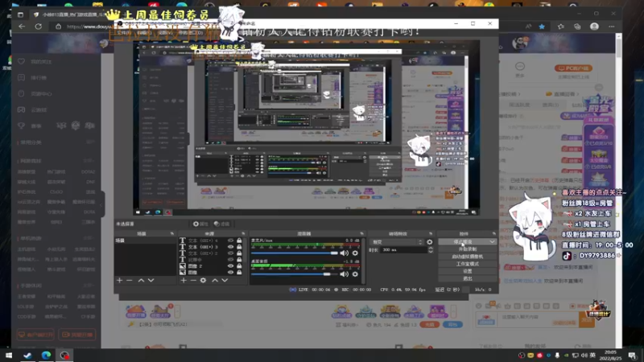Open notification center in taskbar
The image size is (644, 362).
[633, 356]
